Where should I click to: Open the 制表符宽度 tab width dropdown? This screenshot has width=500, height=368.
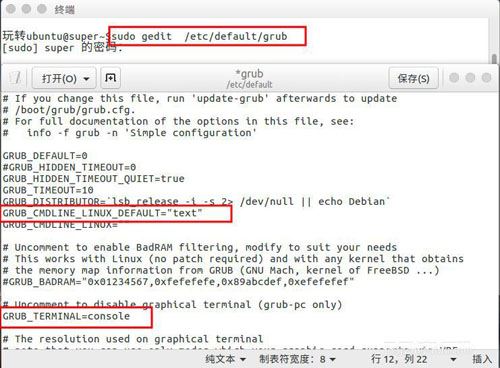pos(297,359)
